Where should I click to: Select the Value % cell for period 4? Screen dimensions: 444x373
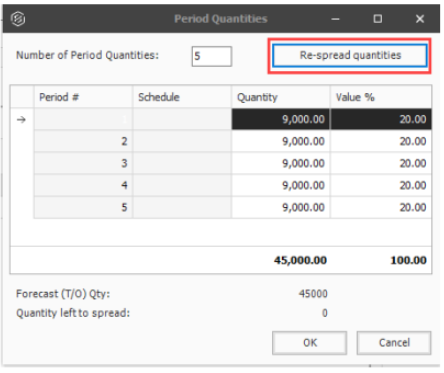coord(381,185)
